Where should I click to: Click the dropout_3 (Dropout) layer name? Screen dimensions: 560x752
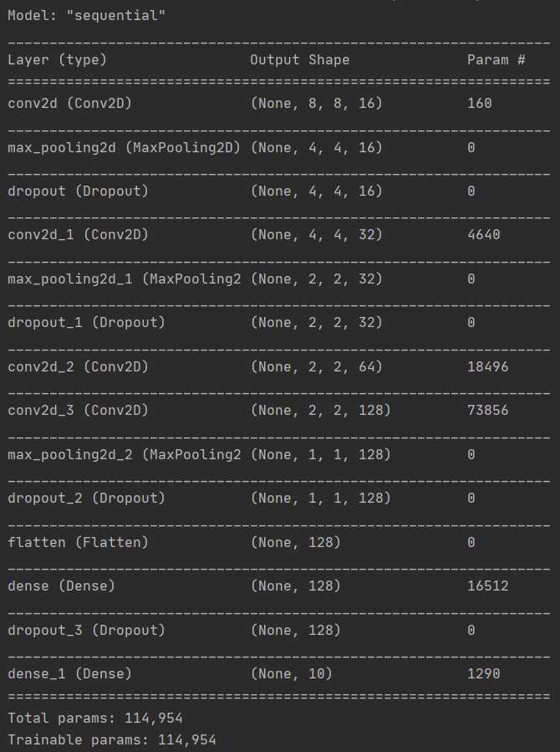(x=87, y=629)
